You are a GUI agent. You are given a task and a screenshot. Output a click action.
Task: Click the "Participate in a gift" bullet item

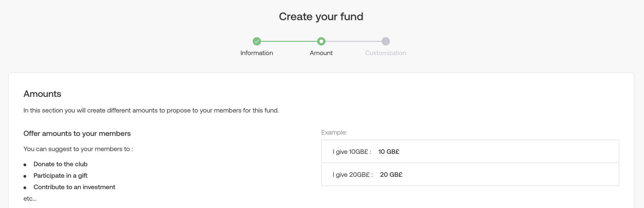[x=61, y=176]
